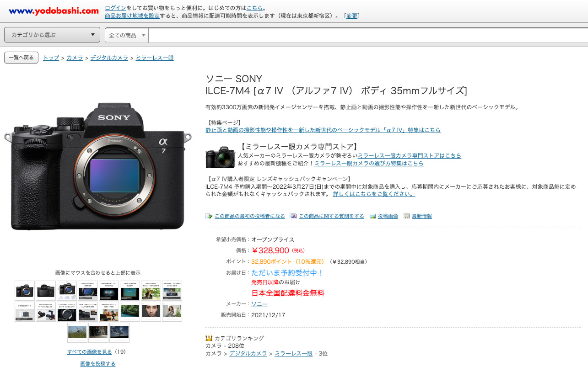
Task: Click the ソニー maker link
Action: pyautogui.click(x=259, y=304)
